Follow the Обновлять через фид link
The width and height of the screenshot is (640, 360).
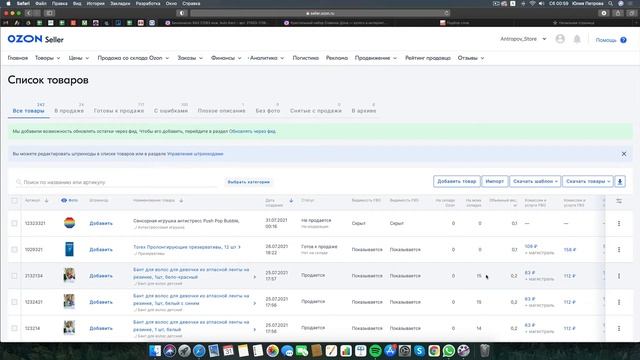[x=252, y=131]
